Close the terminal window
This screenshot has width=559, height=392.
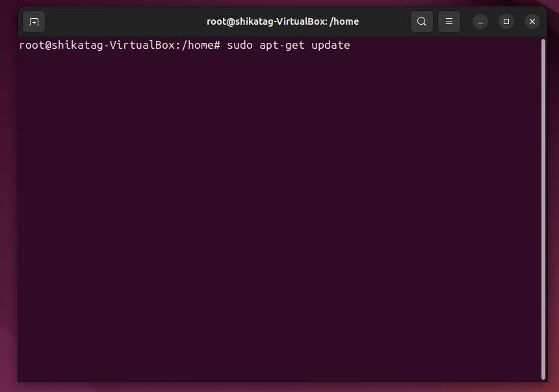[x=532, y=21]
